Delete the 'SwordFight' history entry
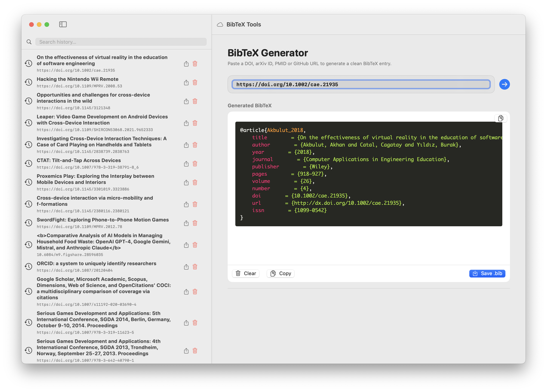This screenshot has width=547, height=392. pyautogui.click(x=195, y=223)
